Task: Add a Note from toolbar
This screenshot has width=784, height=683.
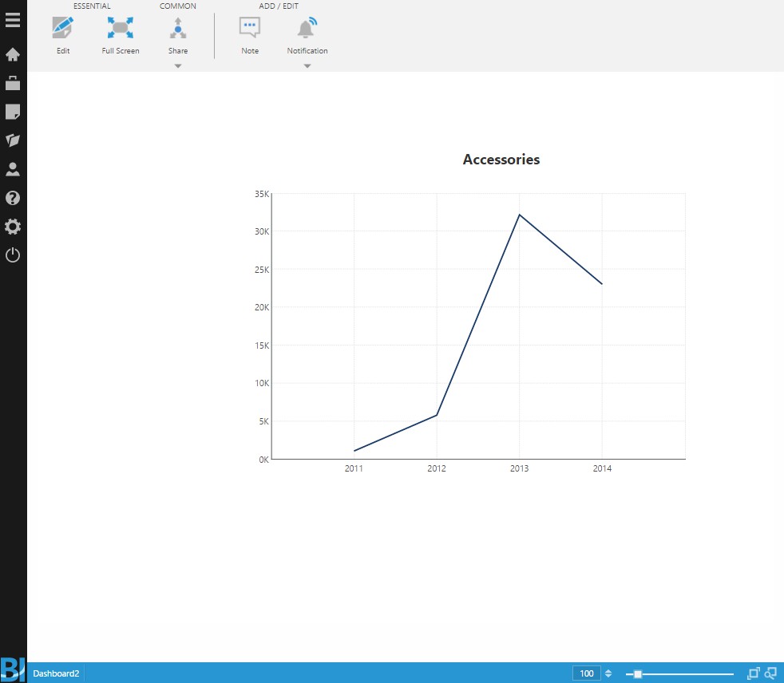Action: tap(250, 35)
